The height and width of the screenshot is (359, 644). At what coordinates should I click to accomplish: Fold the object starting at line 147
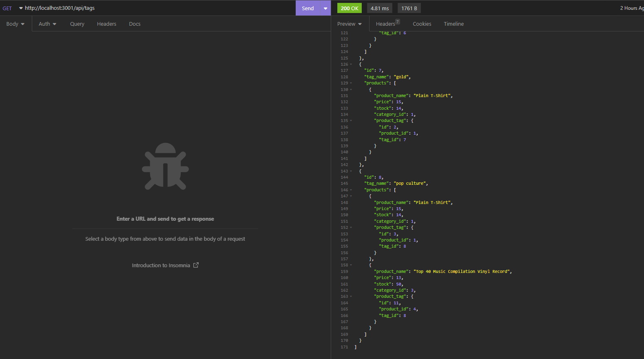click(351, 196)
